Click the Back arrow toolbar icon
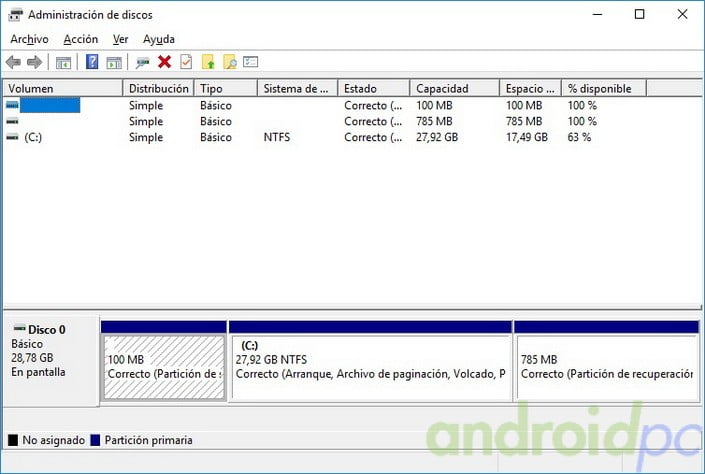Screen dimensions: 705x474 [x=13, y=62]
